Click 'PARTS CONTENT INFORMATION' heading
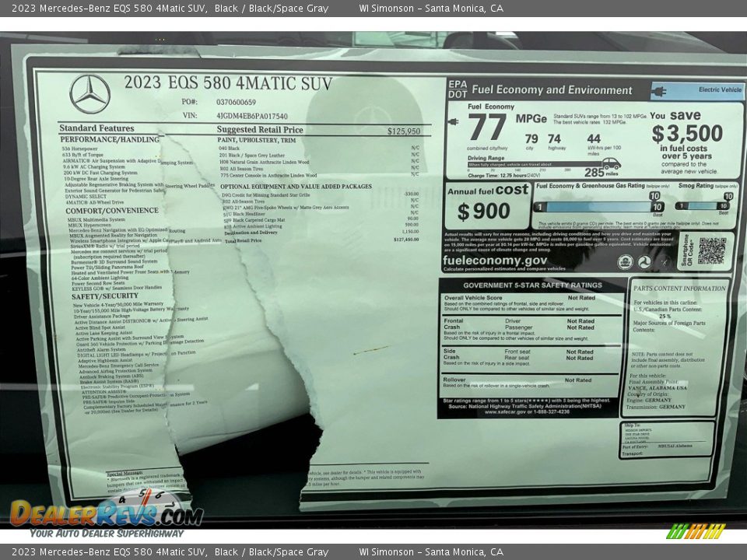 tap(679, 289)
